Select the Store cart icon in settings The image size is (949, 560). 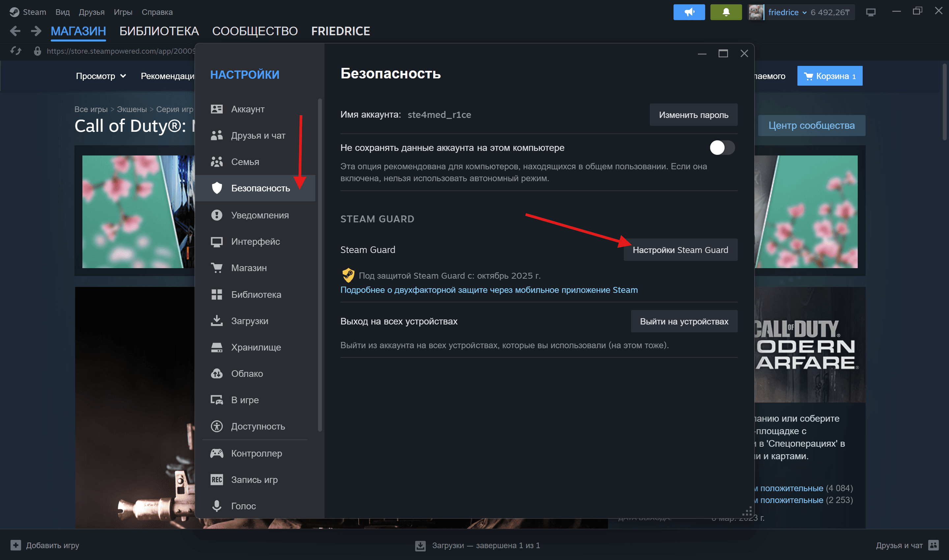tap(217, 268)
